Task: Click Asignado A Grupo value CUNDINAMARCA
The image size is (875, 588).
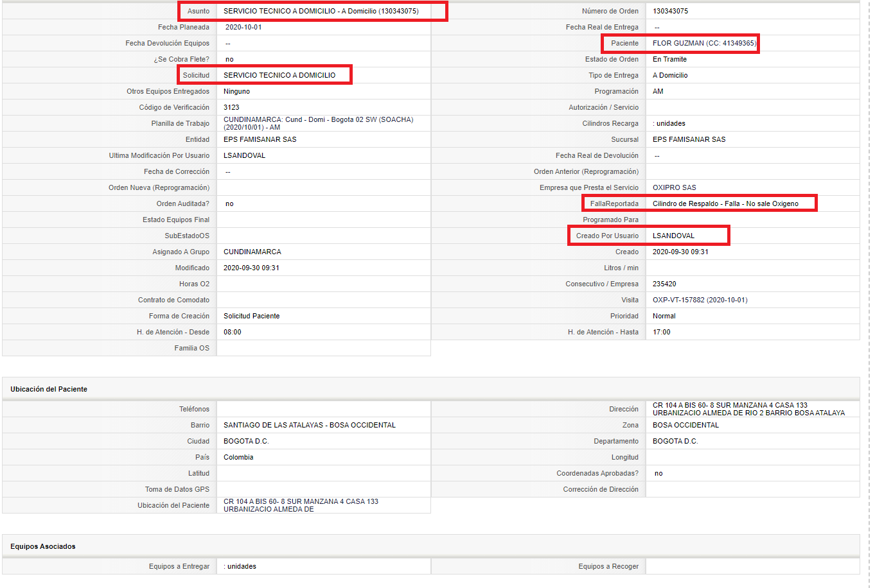Action: [x=252, y=252]
